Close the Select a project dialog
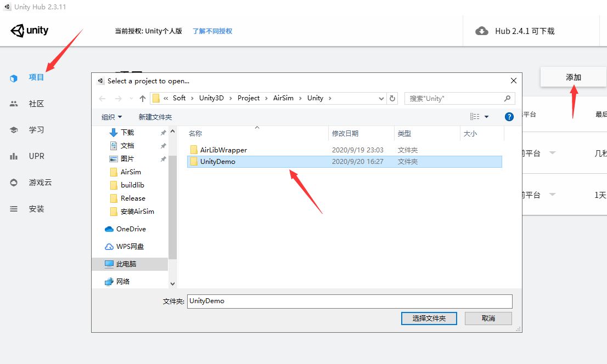This screenshot has height=364, width=607. tap(513, 81)
